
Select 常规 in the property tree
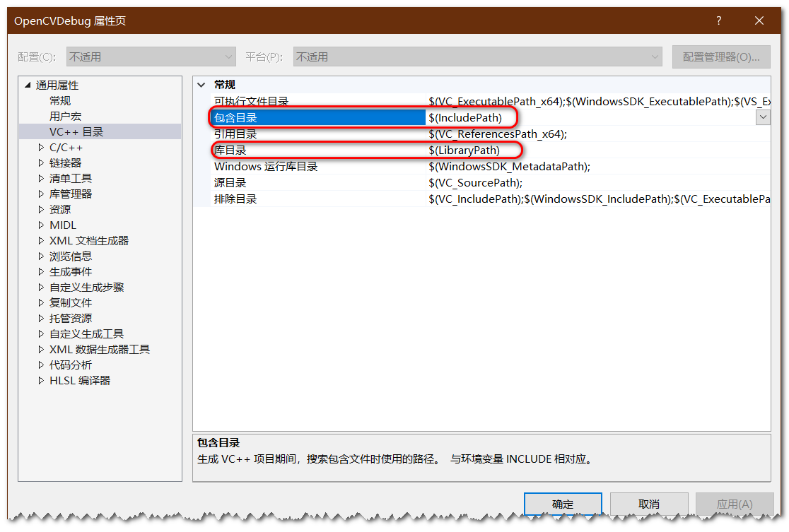(60, 100)
